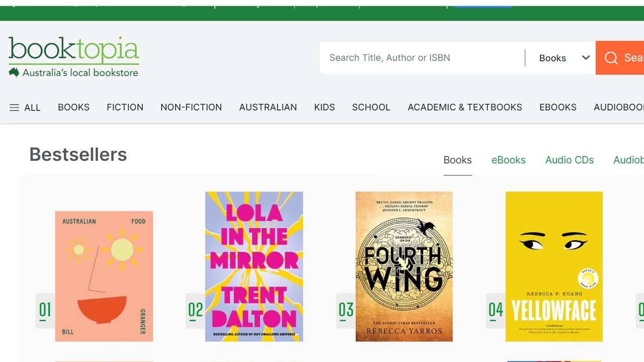Open the EBOOKS navigation item

[x=558, y=107]
